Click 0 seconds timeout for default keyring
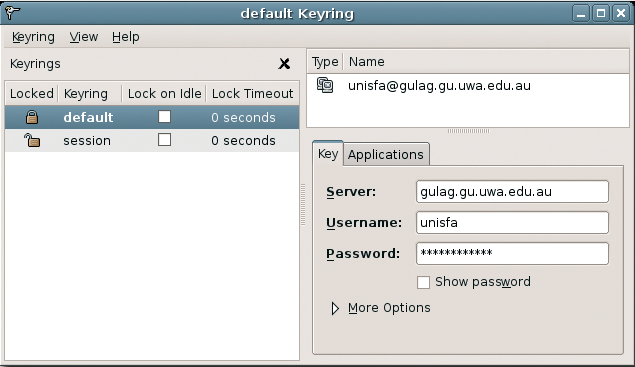 click(243, 117)
